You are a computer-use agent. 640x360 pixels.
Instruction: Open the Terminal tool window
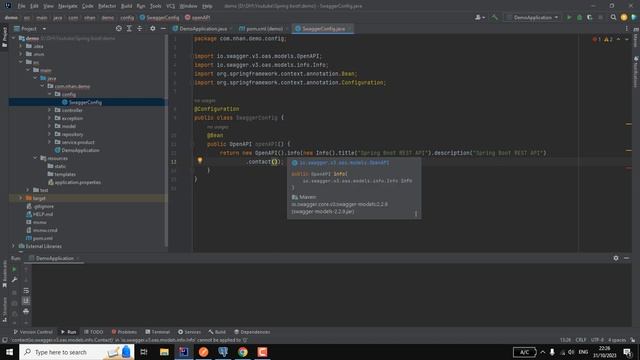tap(158, 332)
